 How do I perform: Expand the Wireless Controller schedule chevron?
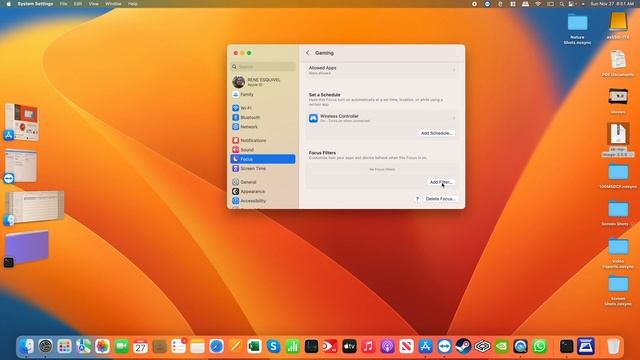454,118
